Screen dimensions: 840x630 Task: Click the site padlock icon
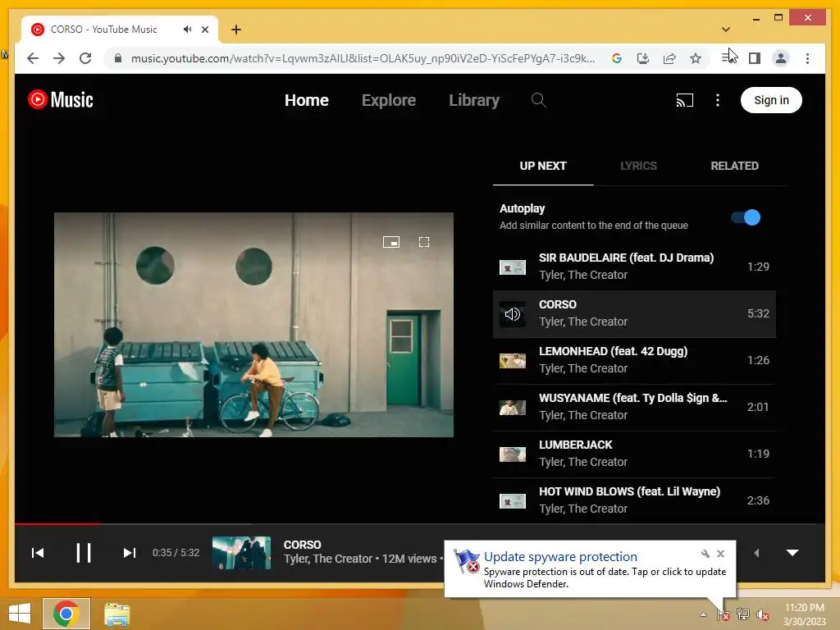(x=118, y=58)
